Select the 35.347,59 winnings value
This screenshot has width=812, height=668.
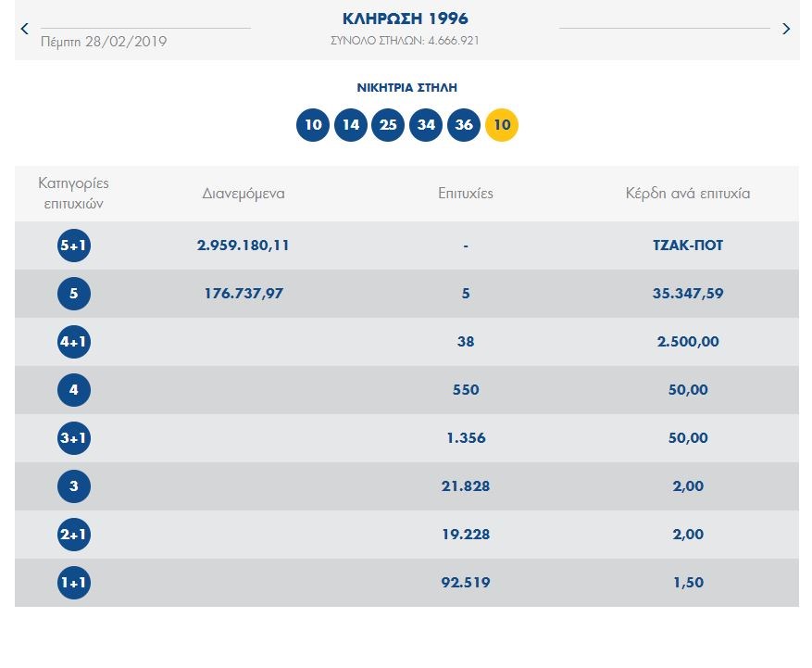pos(687,294)
